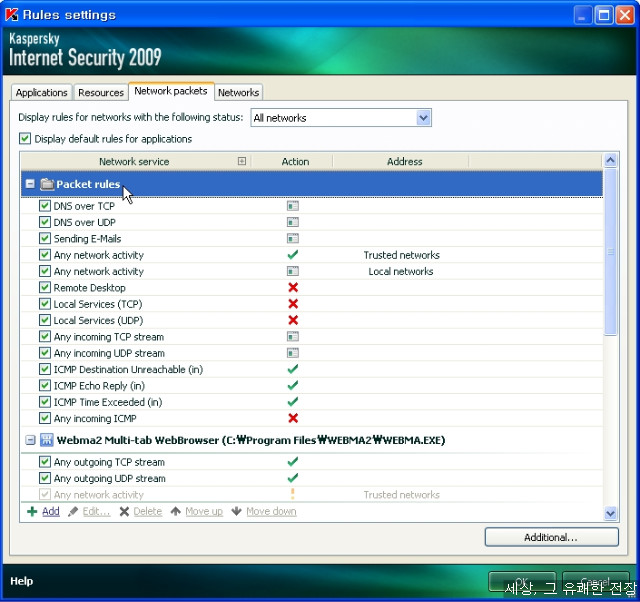Click the Additional... button
640x602 pixels.
click(x=551, y=537)
